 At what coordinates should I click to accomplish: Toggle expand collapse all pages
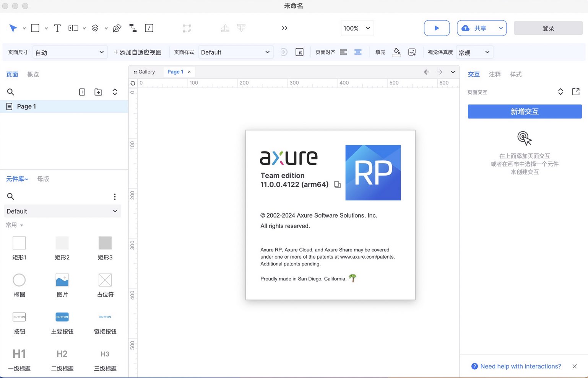(x=115, y=92)
